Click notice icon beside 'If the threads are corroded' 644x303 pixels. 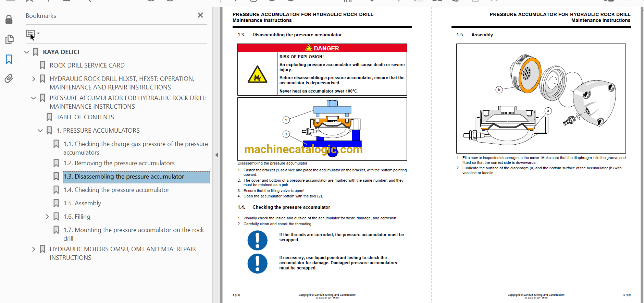257,240
